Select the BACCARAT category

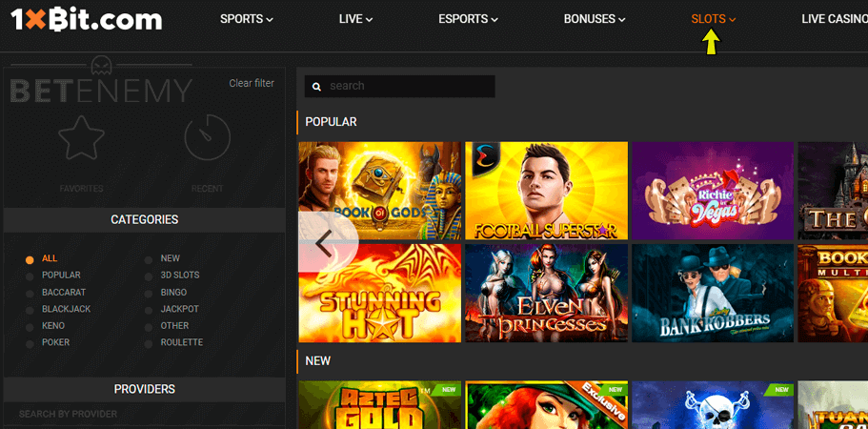click(64, 293)
